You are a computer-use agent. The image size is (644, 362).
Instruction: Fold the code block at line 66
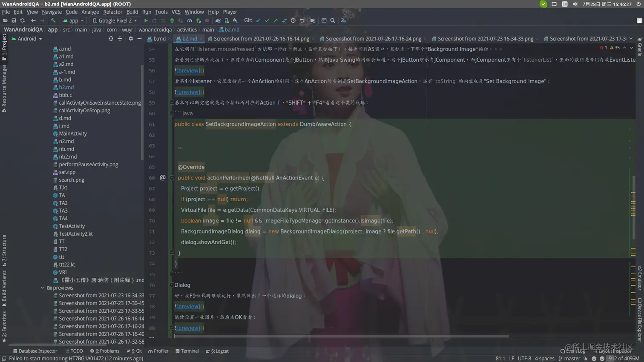click(172, 178)
